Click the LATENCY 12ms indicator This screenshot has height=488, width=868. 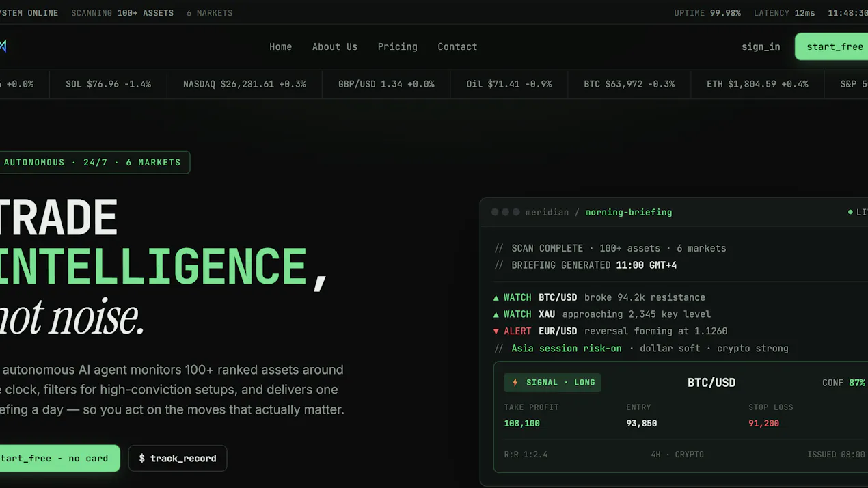pyautogui.click(x=785, y=13)
